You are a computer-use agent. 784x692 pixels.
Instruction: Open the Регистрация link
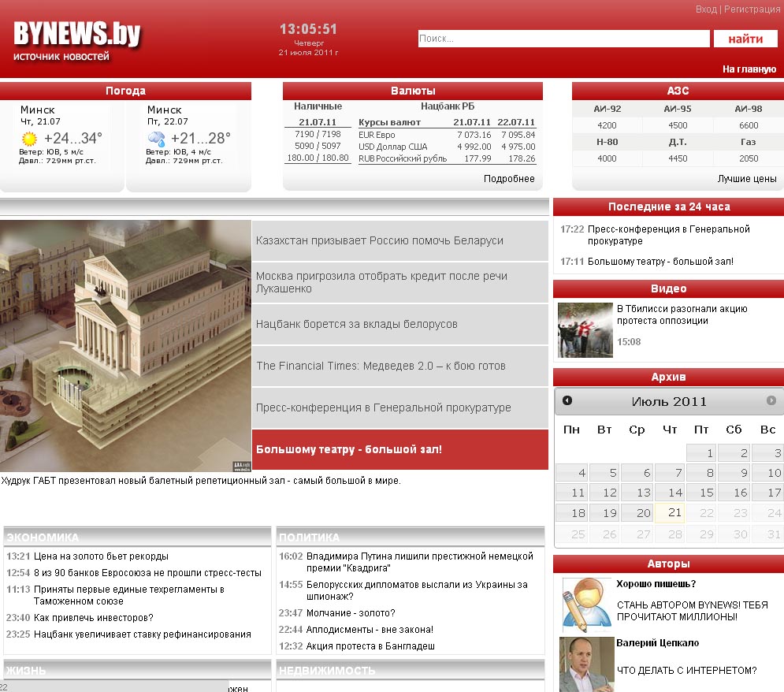tap(752, 9)
